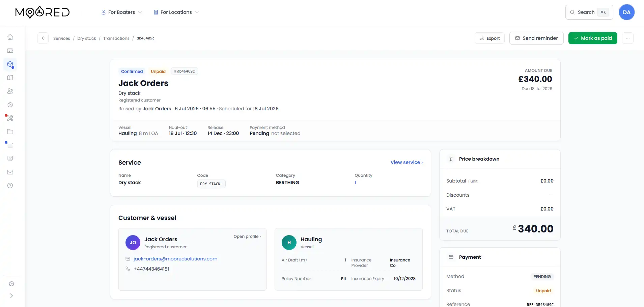Click the H vessel avatar
The height and width of the screenshot is (307, 644).
(x=289, y=243)
